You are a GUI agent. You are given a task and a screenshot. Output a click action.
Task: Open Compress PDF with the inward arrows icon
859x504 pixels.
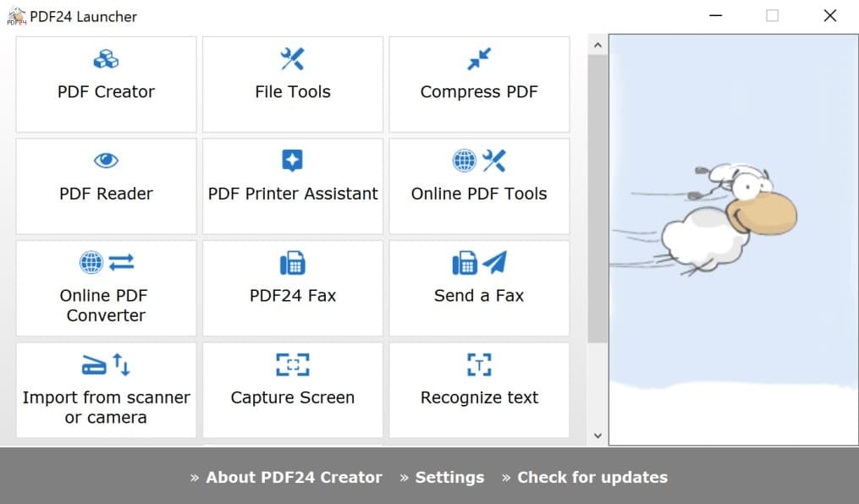coord(479,85)
